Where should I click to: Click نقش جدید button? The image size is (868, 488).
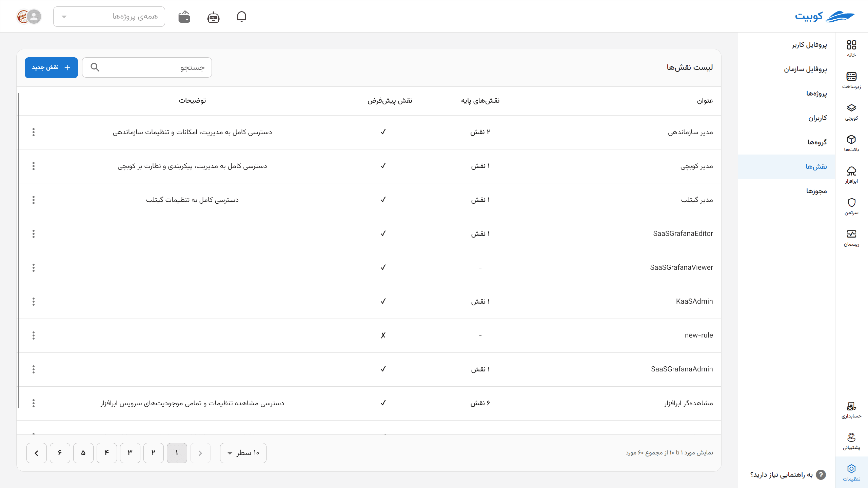tap(51, 67)
